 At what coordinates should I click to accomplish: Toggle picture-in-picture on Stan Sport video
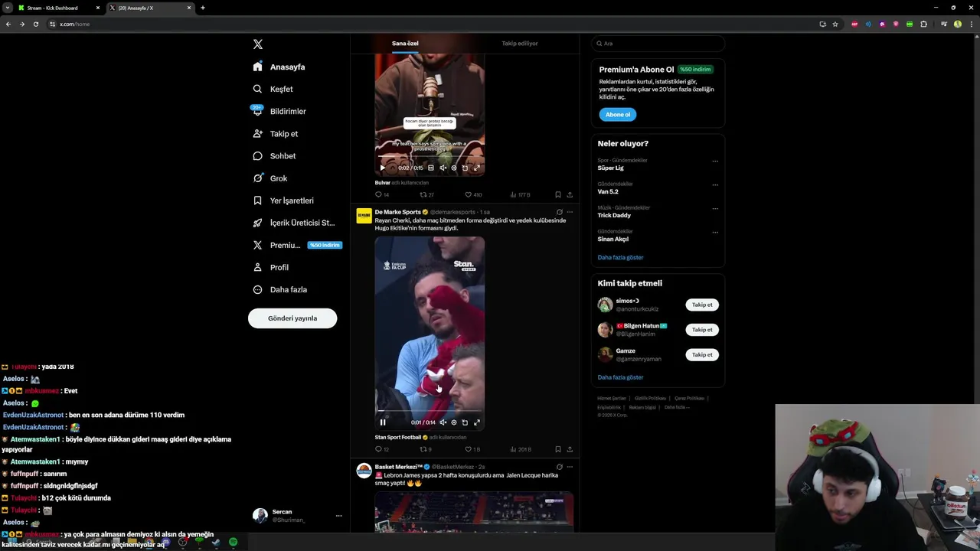[465, 422]
